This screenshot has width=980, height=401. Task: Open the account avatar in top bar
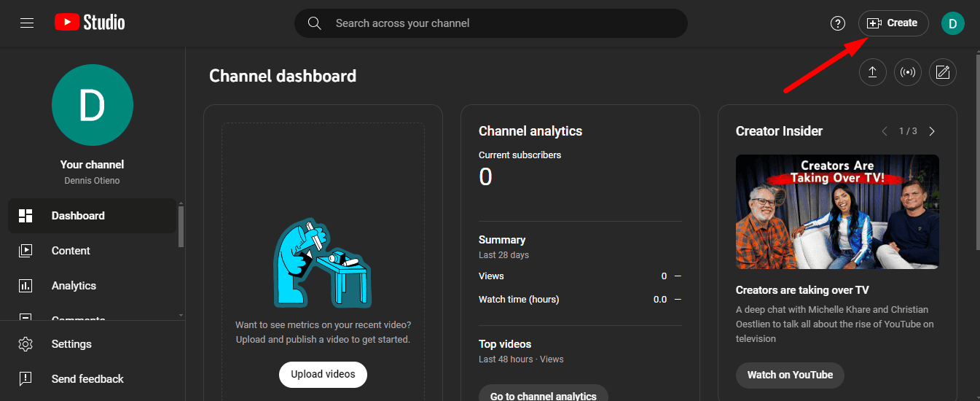click(952, 23)
